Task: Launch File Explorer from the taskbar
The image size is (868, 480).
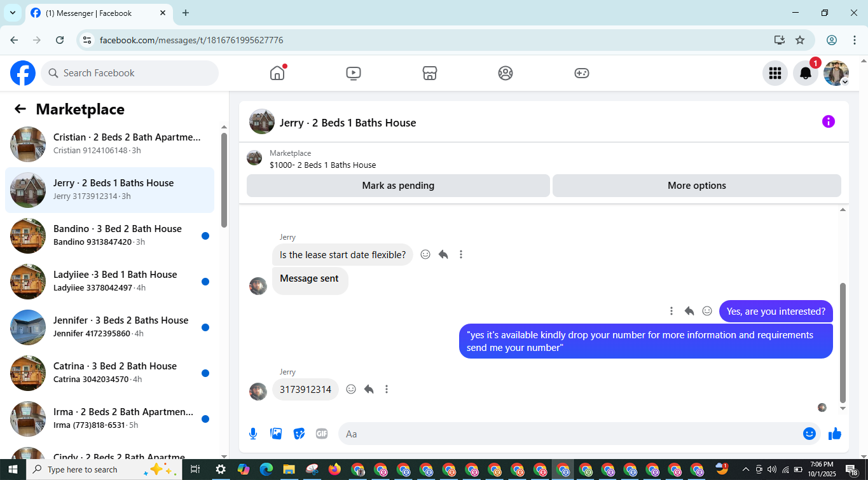Action: [289, 470]
